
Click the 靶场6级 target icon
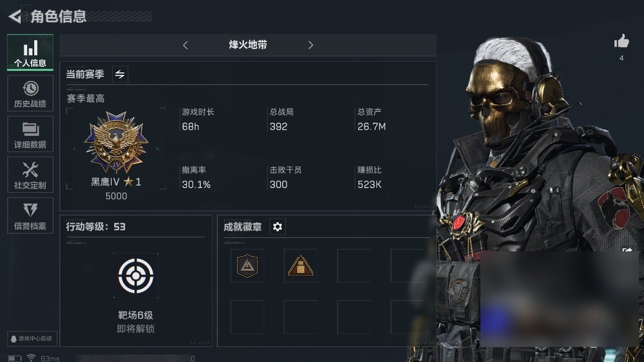[136, 276]
